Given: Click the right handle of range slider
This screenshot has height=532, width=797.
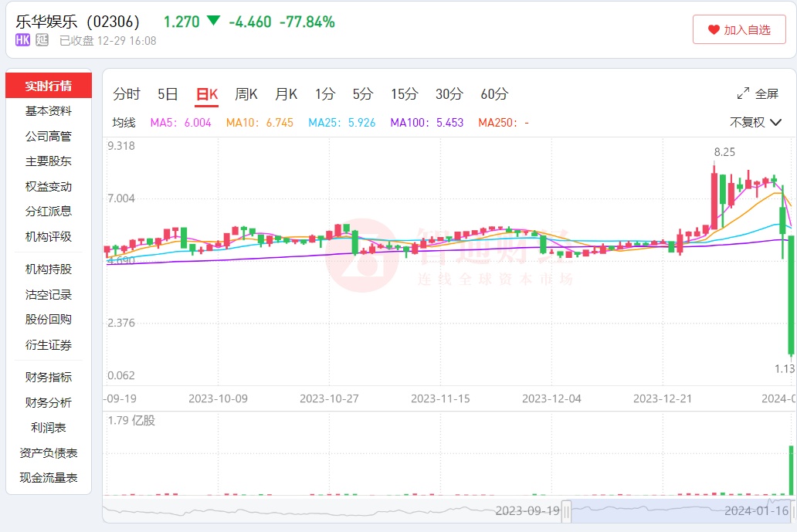Looking at the screenshot, I should [793, 511].
